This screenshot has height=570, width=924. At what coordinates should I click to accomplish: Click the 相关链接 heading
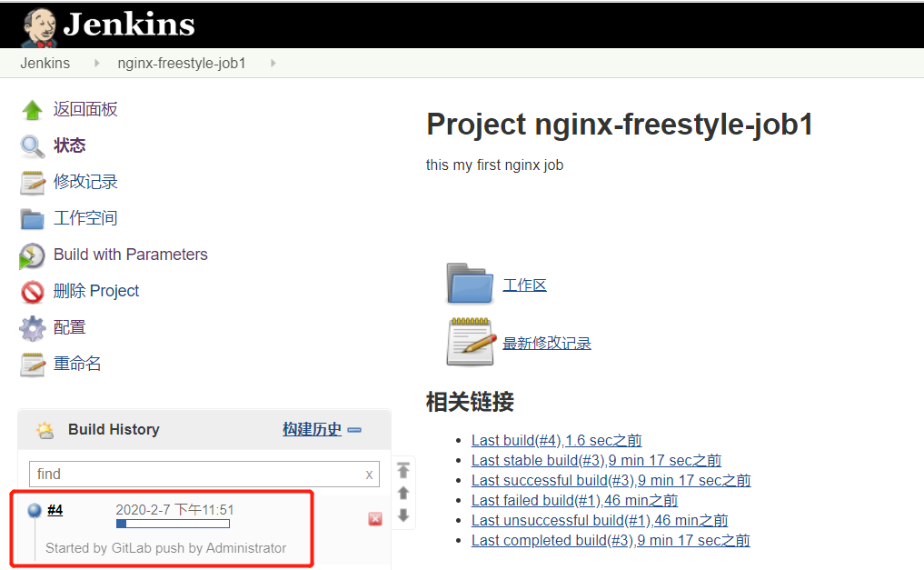[470, 402]
